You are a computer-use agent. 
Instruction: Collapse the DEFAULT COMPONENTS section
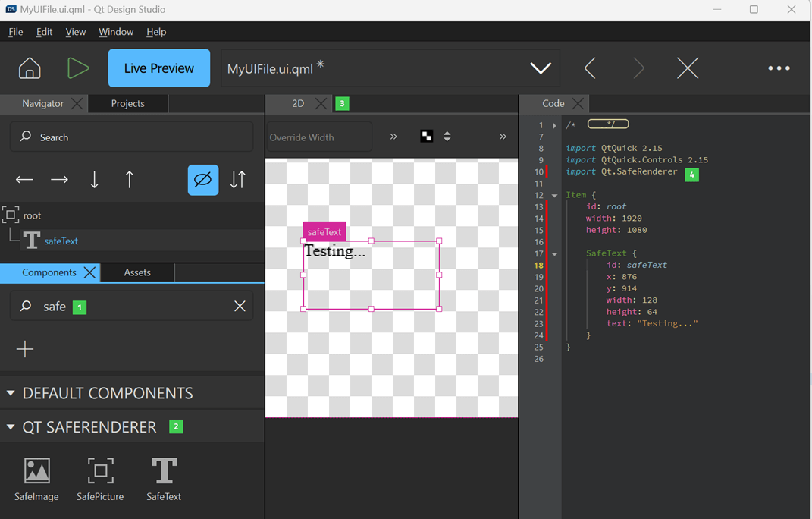tap(11, 393)
